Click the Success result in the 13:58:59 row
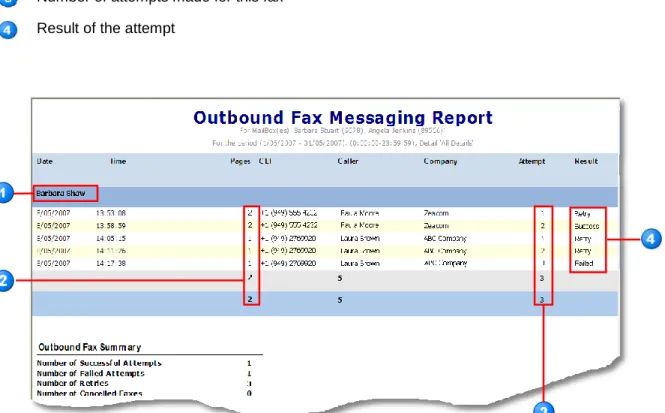This screenshot has height=413, width=665. 587,226
